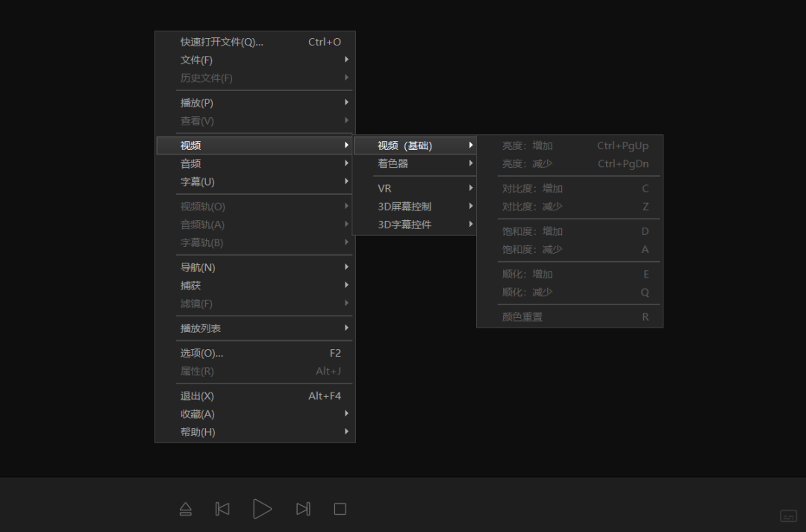This screenshot has width=806, height=532.
Task: Open the 帮助(H) submenu
Action: (x=255, y=432)
